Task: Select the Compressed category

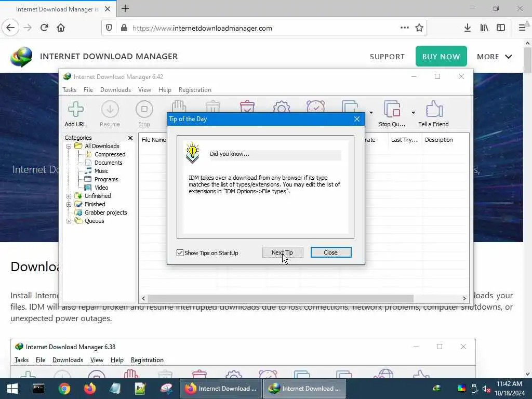Action: [x=110, y=154]
